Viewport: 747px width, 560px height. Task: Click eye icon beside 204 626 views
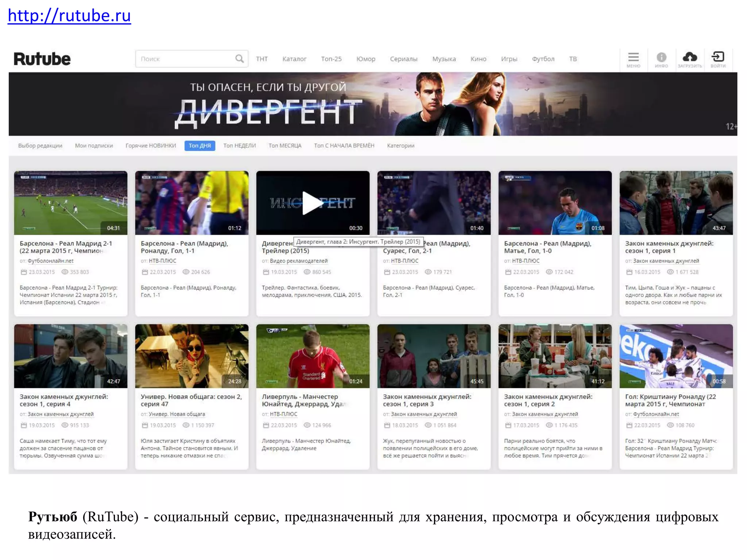(x=186, y=272)
